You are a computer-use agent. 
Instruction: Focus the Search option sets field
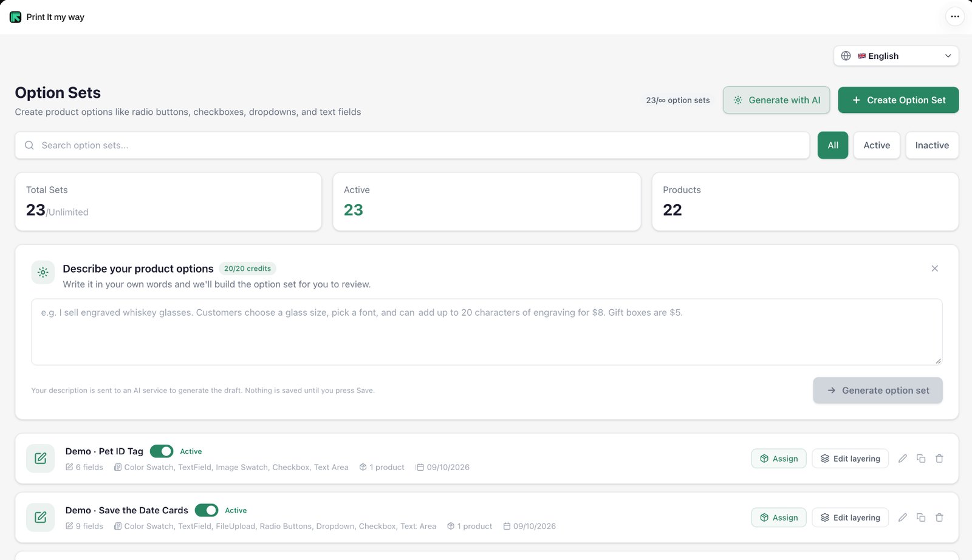coord(412,145)
